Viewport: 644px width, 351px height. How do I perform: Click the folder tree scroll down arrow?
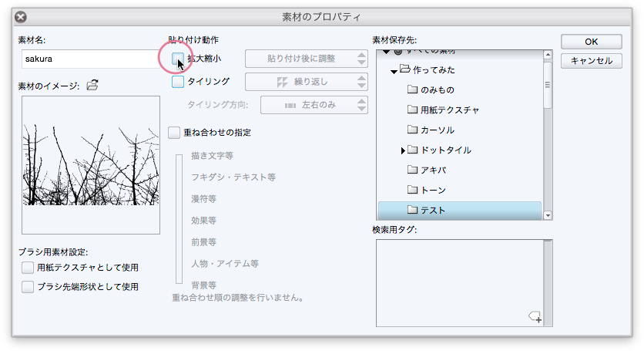tap(548, 215)
